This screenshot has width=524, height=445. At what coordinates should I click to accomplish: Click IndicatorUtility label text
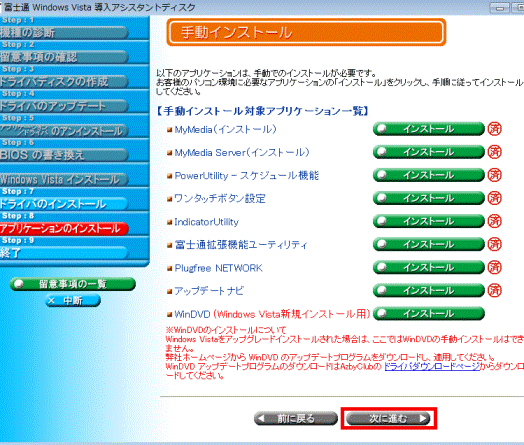207,222
